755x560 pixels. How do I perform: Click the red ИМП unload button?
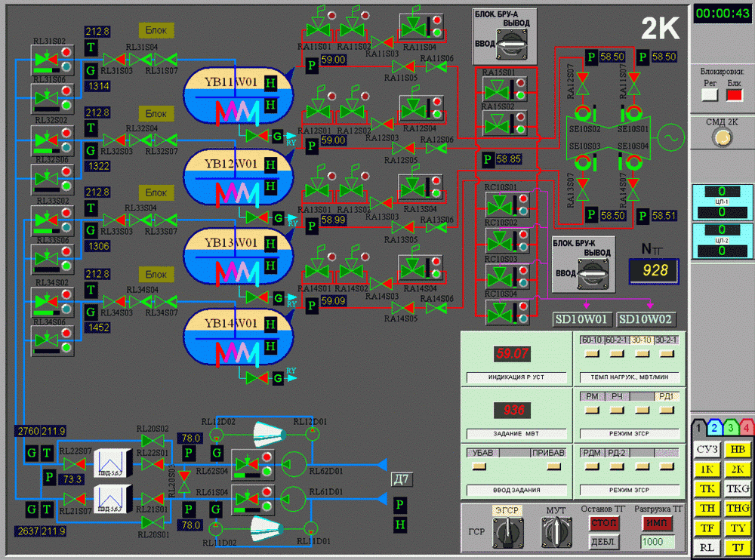(x=656, y=523)
